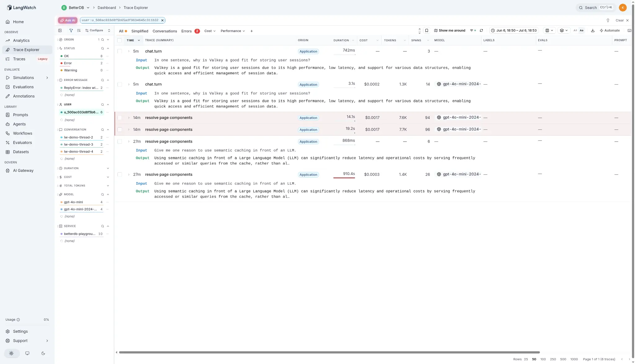
Task: Clear all filters with funnel-x icon
Action: (x=71, y=30)
